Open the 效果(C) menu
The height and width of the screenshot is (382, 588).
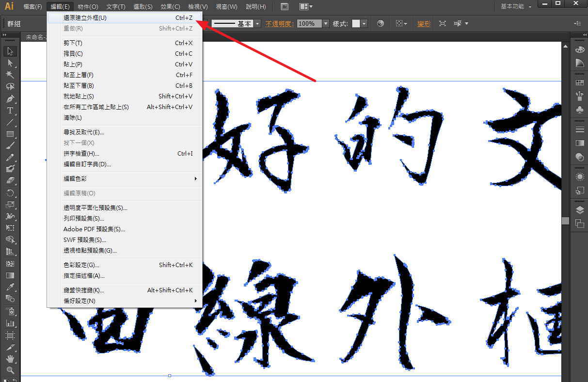[170, 7]
